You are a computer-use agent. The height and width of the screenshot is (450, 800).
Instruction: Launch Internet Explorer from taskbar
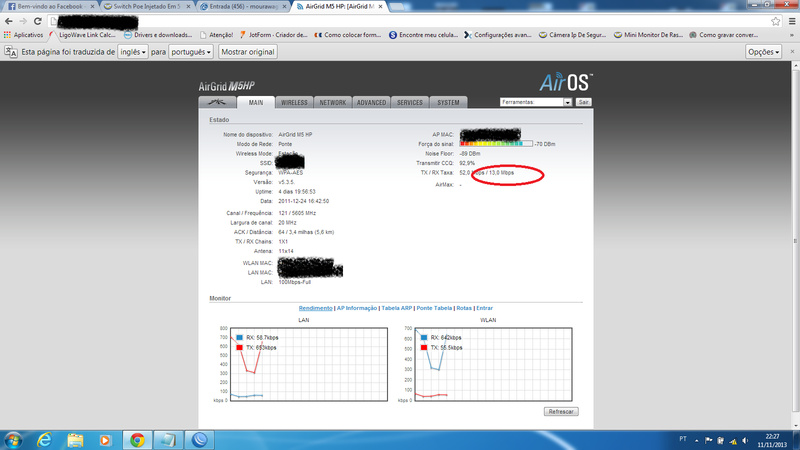pyautogui.click(x=44, y=440)
